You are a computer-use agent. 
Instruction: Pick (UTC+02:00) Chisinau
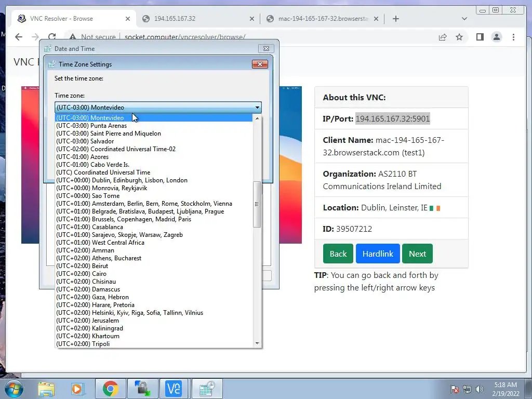[154, 282]
